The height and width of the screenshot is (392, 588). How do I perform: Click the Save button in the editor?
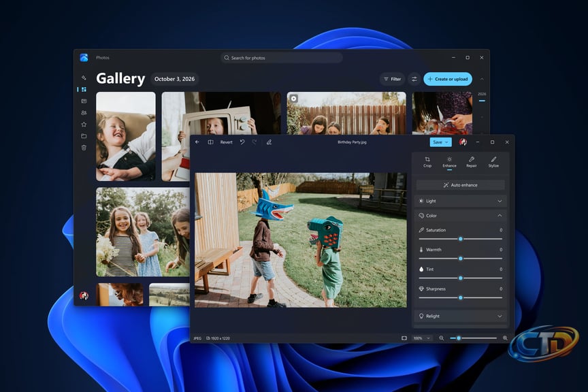point(437,142)
